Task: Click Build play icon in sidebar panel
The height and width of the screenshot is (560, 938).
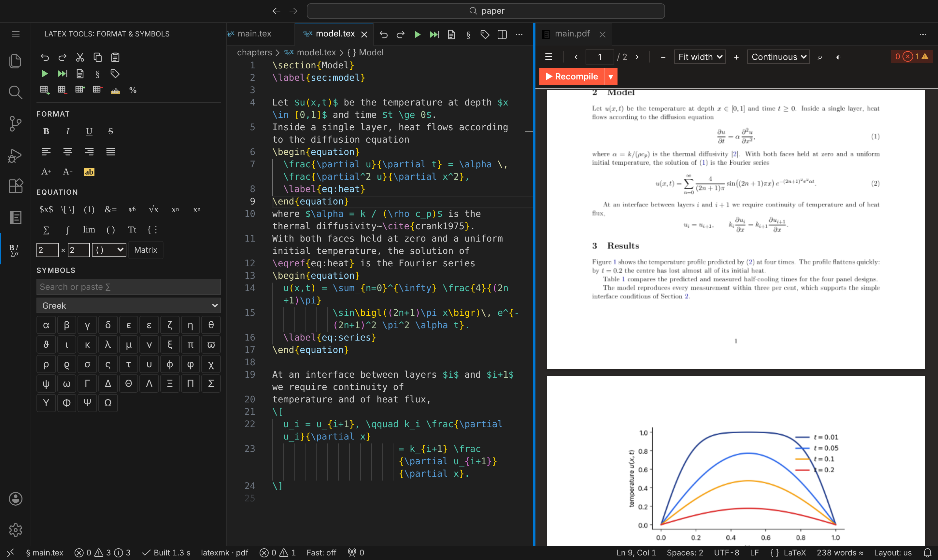Action: pos(45,74)
